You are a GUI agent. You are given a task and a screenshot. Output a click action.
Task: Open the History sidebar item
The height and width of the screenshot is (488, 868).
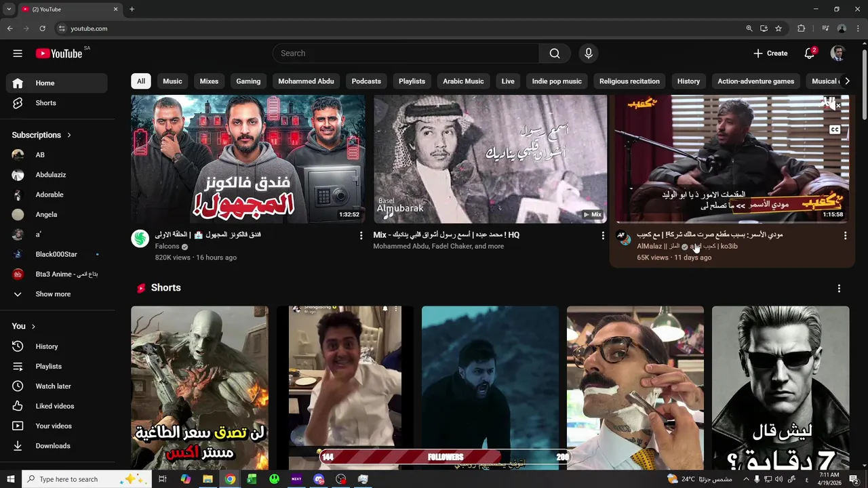point(57,346)
